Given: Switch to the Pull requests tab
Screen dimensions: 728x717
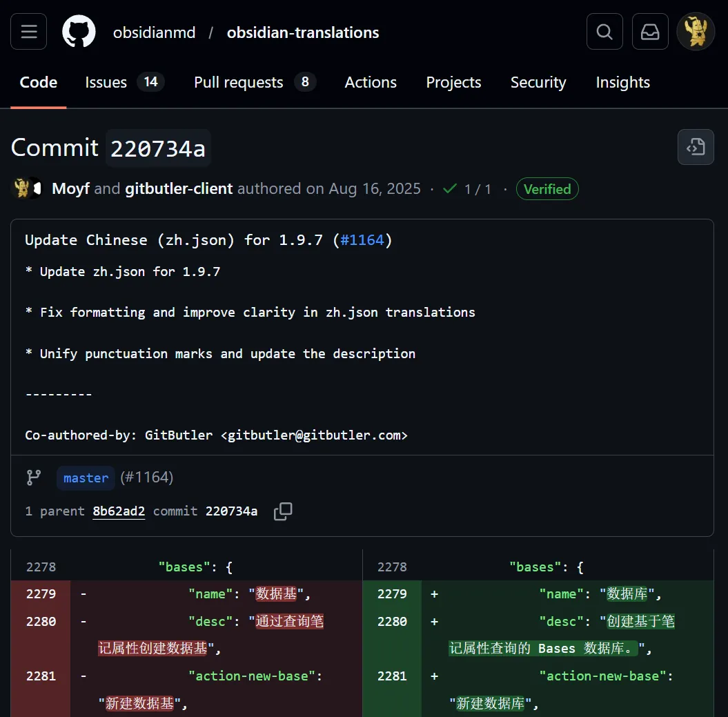Looking at the screenshot, I should pyautogui.click(x=255, y=83).
